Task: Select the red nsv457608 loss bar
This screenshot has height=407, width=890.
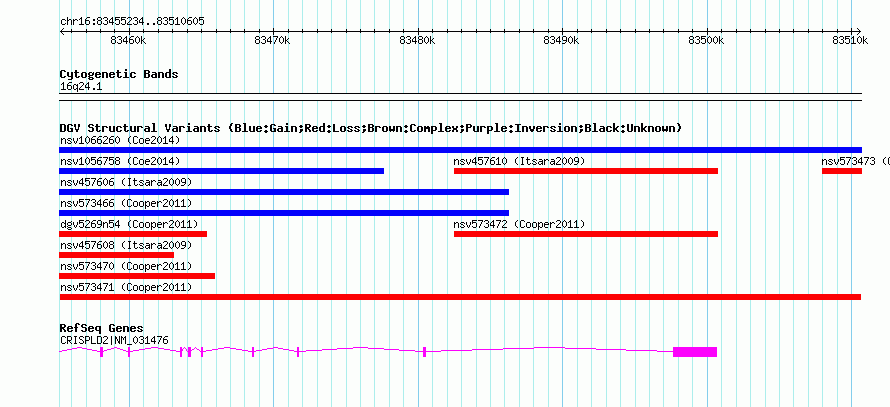Action: coord(116,255)
